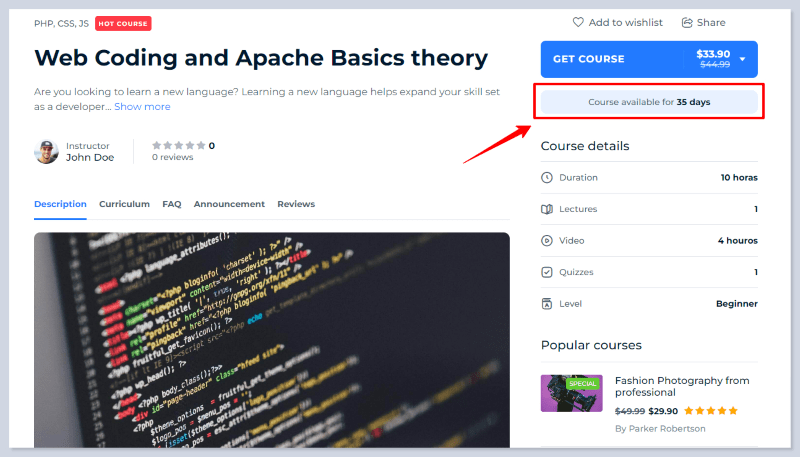Click the John Doe instructor name
The image size is (800, 457).
tap(90, 158)
